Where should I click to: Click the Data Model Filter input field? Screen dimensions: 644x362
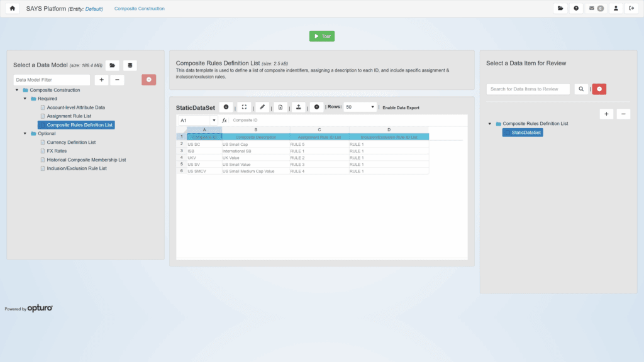click(52, 80)
